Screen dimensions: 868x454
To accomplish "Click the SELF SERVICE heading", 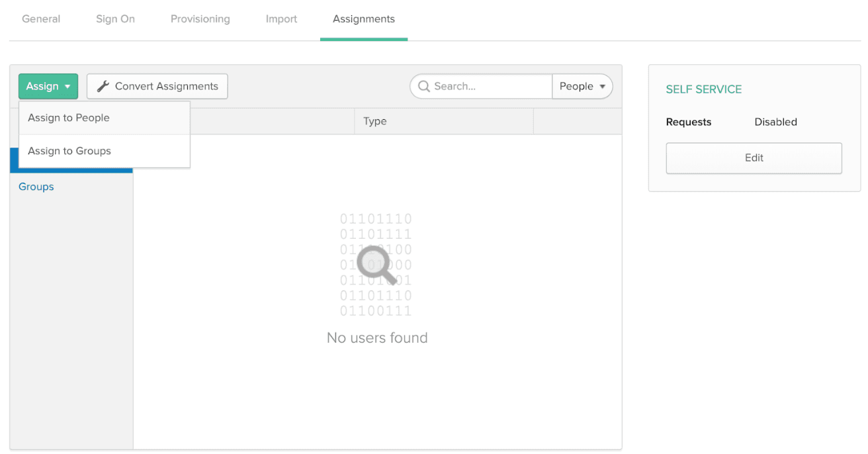I will coord(703,89).
